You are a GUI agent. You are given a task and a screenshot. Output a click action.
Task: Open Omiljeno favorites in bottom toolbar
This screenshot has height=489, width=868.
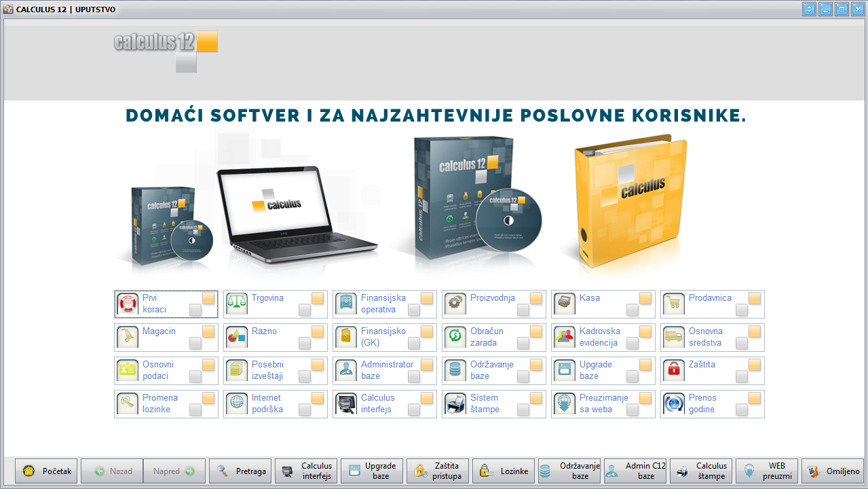833,471
